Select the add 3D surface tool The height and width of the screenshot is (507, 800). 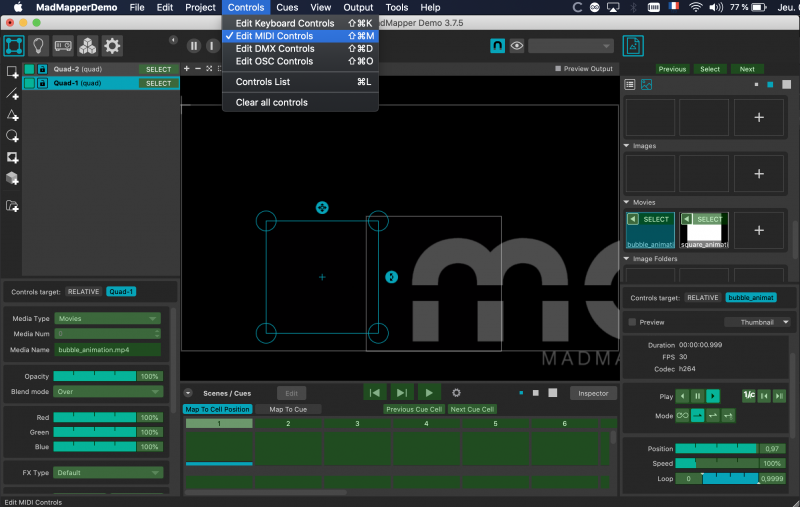coord(12,178)
